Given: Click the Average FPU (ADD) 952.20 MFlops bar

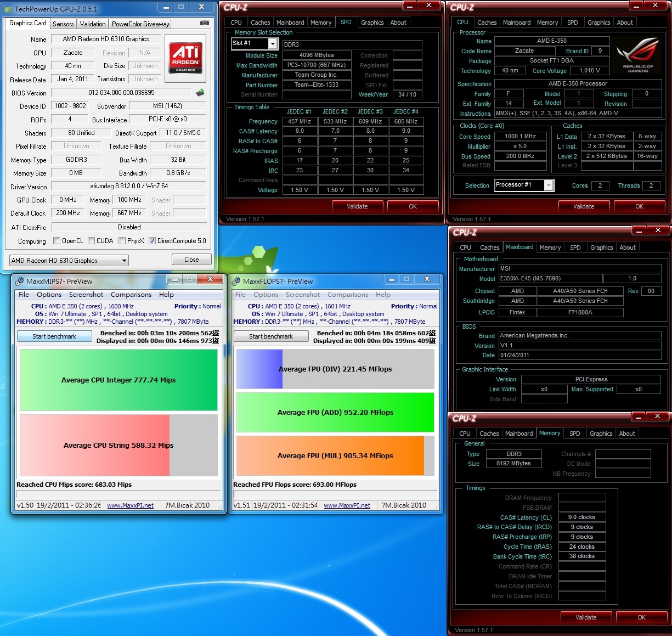Looking at the screenshot, I should (x=335, y=412).
